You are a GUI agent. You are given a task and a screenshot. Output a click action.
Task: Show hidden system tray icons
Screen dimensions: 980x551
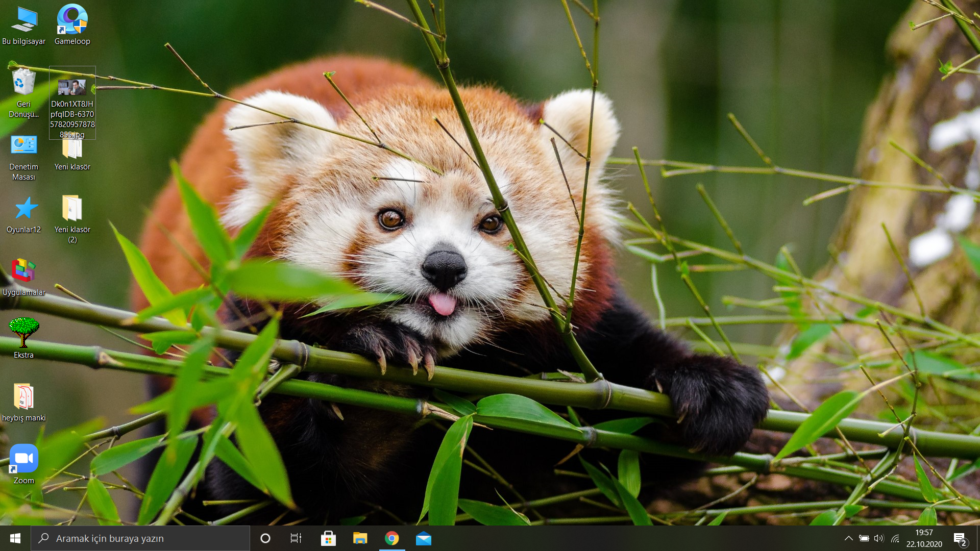click(848, 538)
